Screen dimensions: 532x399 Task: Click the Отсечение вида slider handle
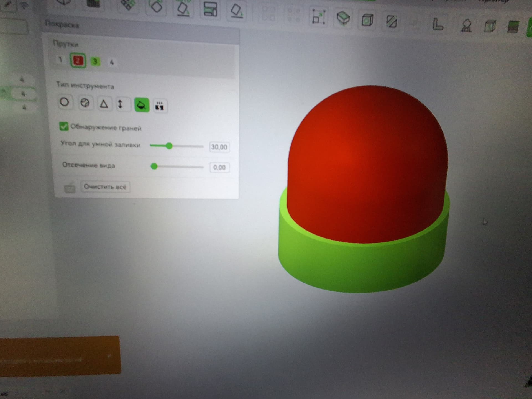pos(154,166)
